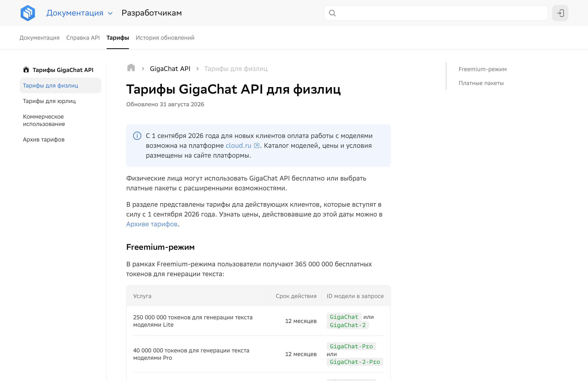Open Тарифы для юрлиц sidebar item
588x381 pixels.
click(x=49, y=101)
